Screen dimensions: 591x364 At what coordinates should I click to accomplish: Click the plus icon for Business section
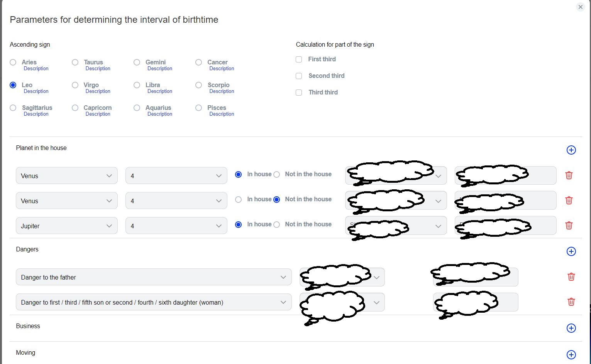(571, 328)
